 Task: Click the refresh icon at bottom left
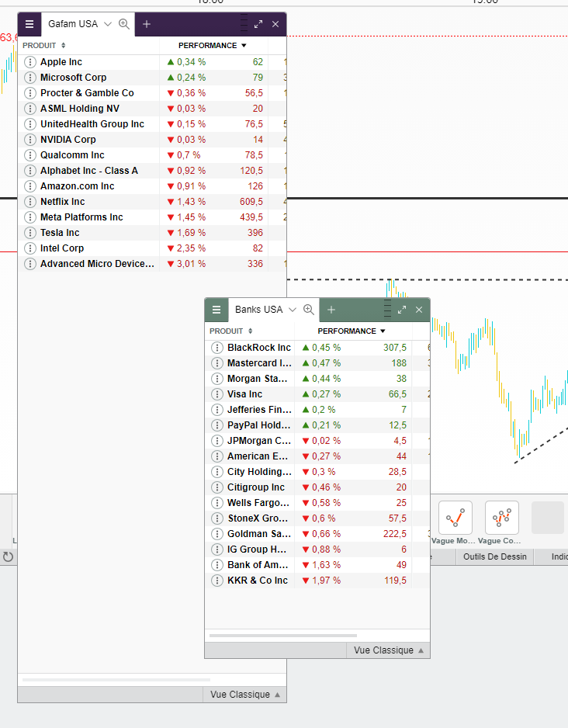click(x=8, y=556)
